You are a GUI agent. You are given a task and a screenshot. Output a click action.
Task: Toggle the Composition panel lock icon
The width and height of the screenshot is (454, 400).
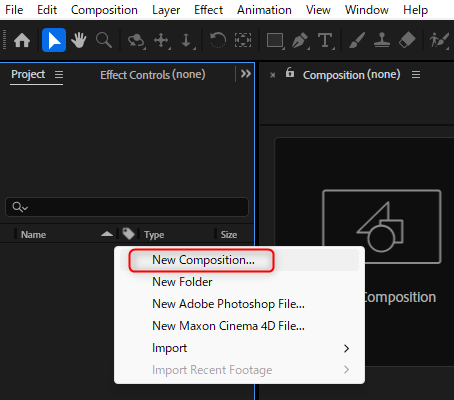tap(290, 72)
